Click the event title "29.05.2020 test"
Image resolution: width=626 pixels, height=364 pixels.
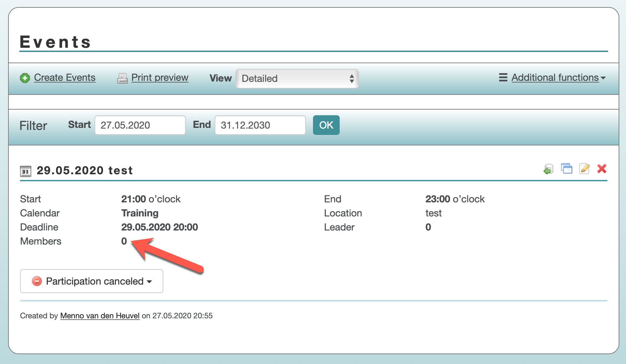[x=85, y=170]
